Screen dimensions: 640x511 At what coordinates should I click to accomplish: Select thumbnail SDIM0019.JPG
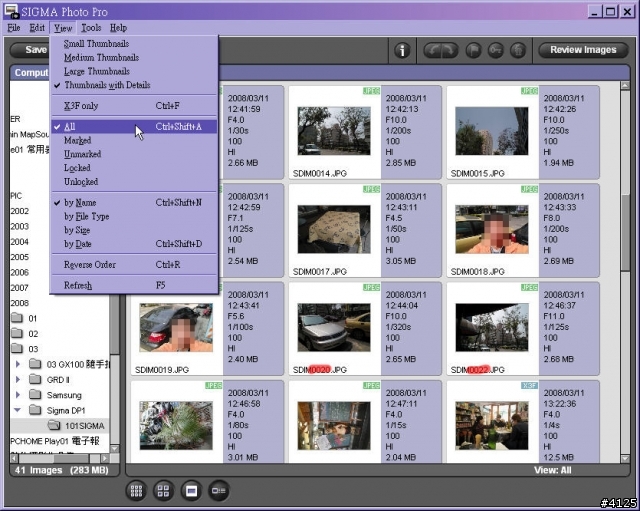pos(176,327)
